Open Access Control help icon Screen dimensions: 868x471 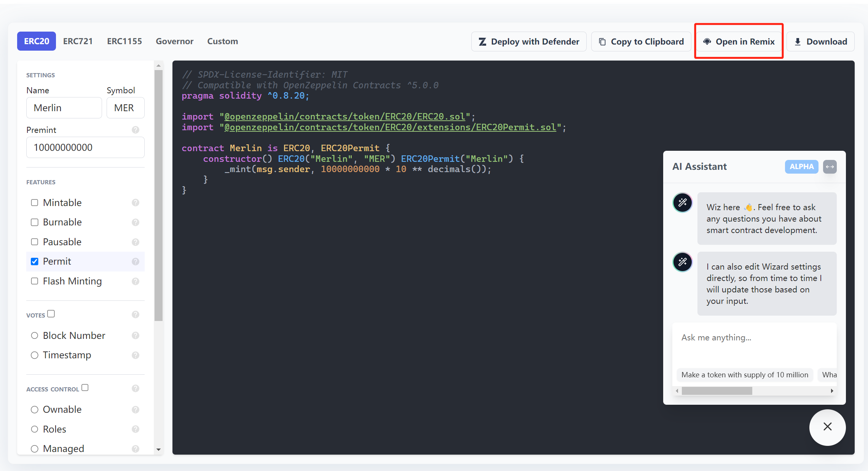136,388
